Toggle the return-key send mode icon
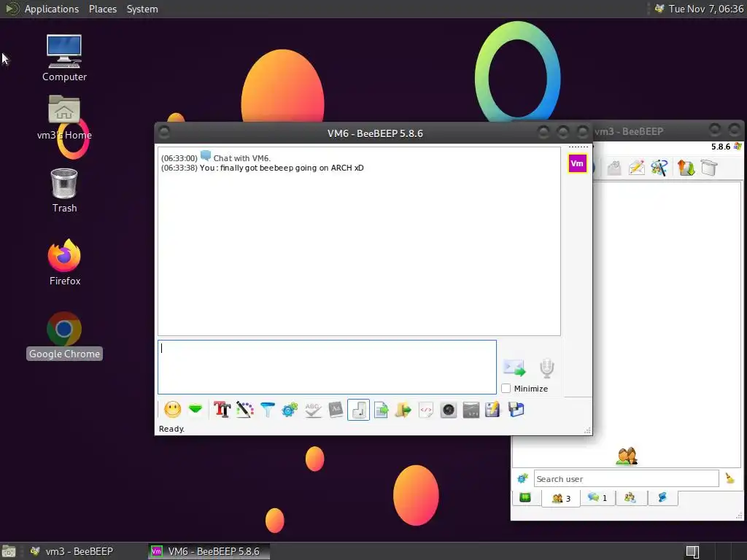The image size is (747, 560). [x=358, y=410]
